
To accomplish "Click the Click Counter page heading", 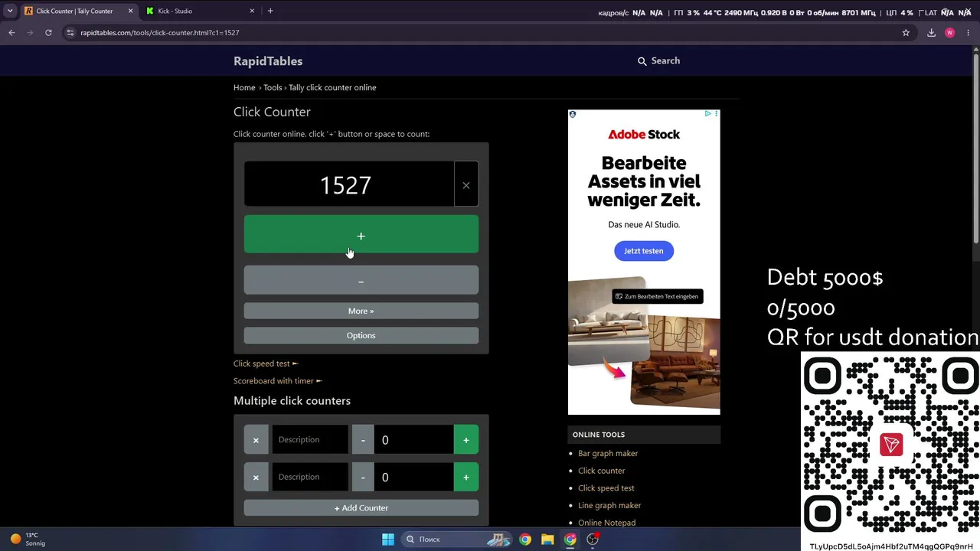I will click(x=272, y=112).
